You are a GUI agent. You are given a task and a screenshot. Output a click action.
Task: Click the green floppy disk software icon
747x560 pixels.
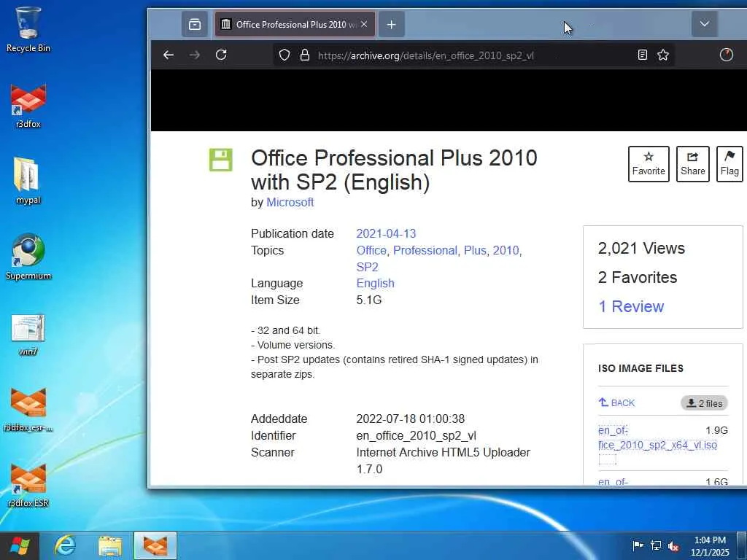220,160
